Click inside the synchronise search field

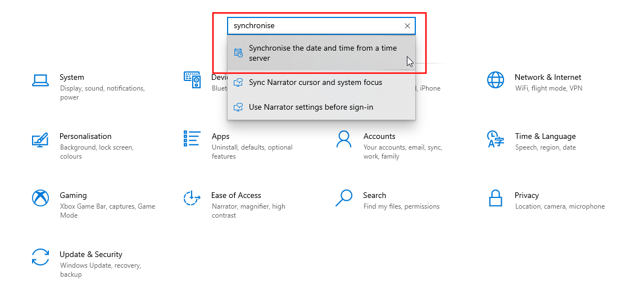[315, 26]
